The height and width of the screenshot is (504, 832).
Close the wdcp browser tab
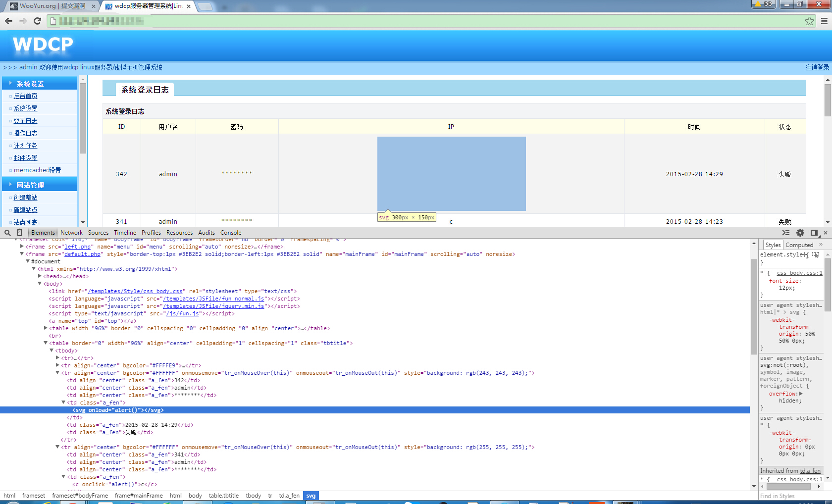coord(189,6)
